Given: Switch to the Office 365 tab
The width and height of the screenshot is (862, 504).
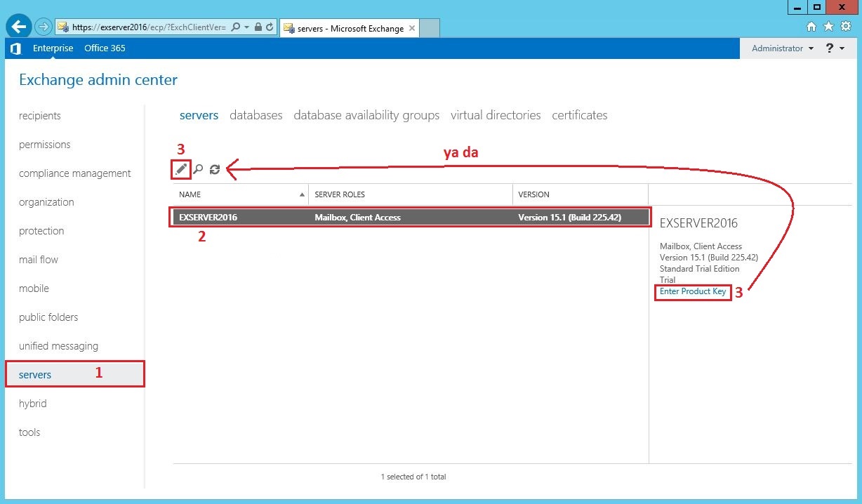Looking at the screenshot, I should pos(105,48).
